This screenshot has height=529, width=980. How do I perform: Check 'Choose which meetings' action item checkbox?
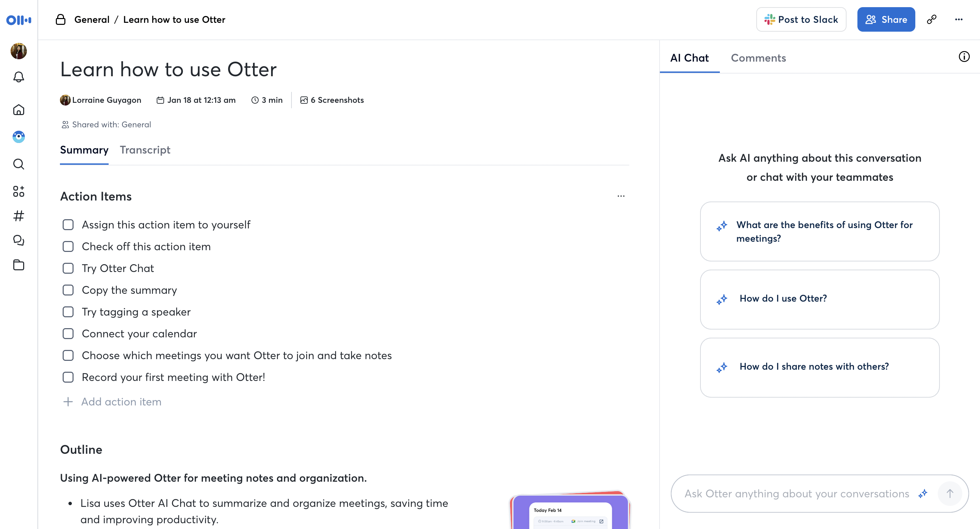[x=68, y=355]
